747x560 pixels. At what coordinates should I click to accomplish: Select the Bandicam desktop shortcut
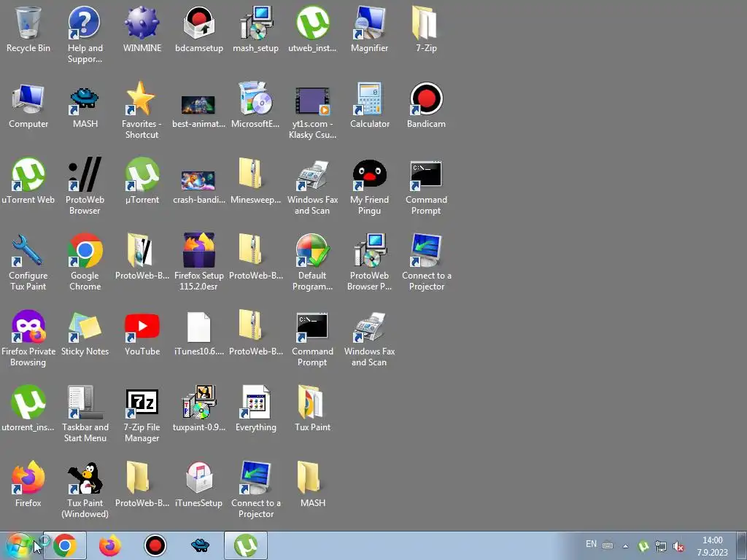pos(426,105)
